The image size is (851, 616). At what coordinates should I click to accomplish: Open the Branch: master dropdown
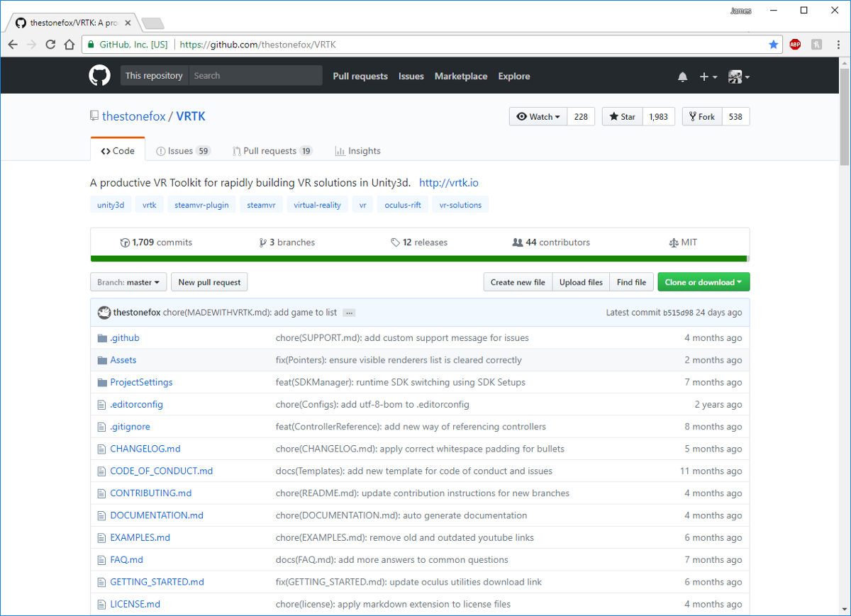[x=128, y=281]
